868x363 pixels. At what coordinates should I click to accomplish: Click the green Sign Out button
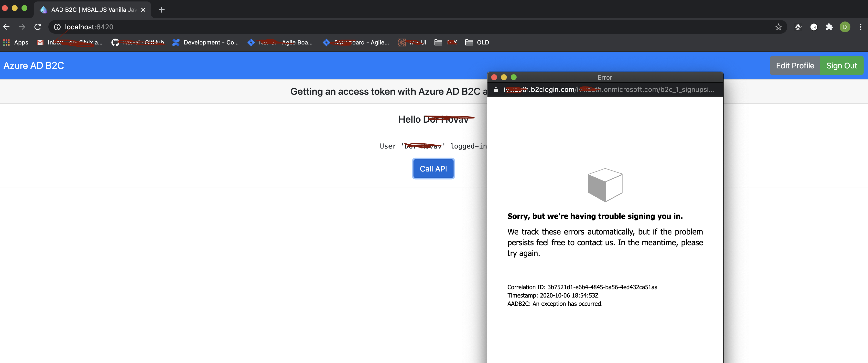pos(841,66)
